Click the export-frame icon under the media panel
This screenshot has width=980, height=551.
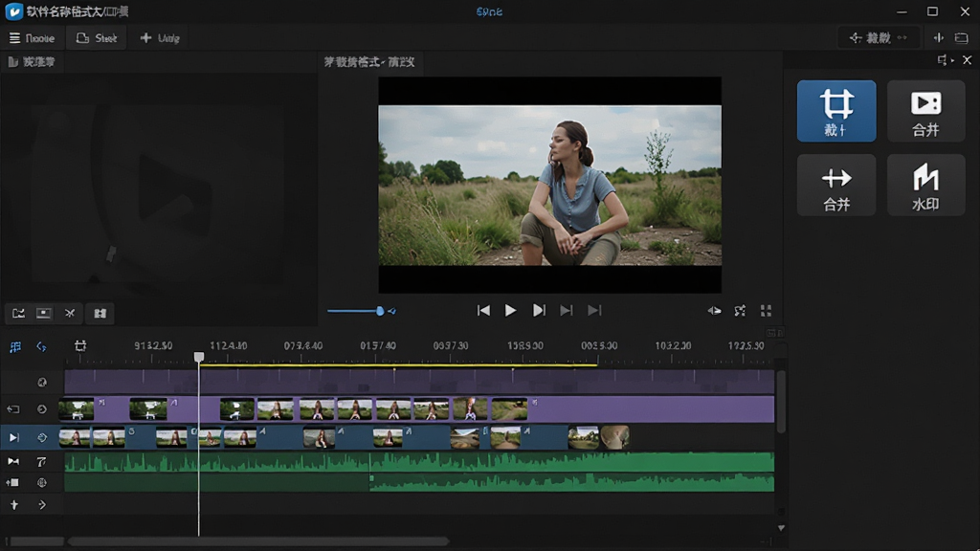(18, 313)
